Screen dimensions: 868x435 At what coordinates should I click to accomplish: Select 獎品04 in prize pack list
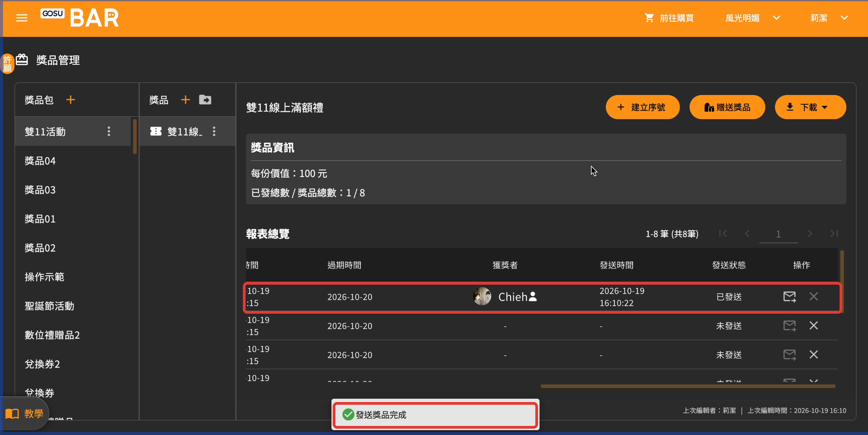pyautogui.click(x=73, y=161)
